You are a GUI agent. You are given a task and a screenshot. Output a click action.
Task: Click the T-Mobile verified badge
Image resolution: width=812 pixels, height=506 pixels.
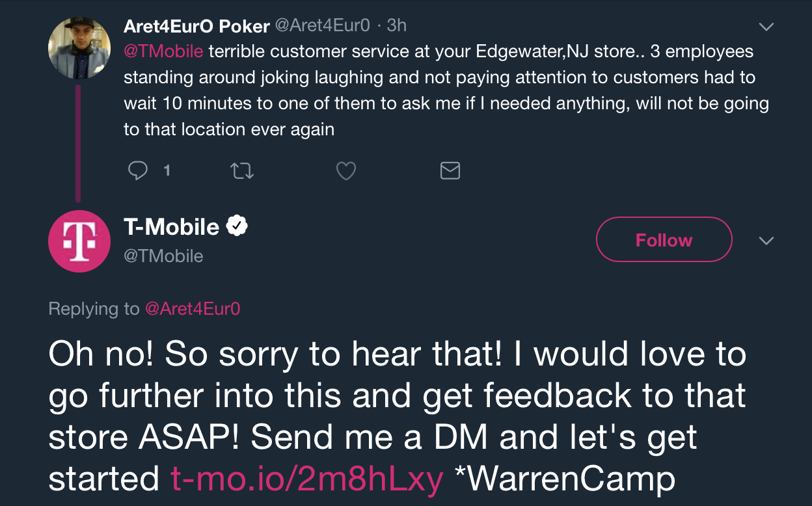click(x=237, y=226)
